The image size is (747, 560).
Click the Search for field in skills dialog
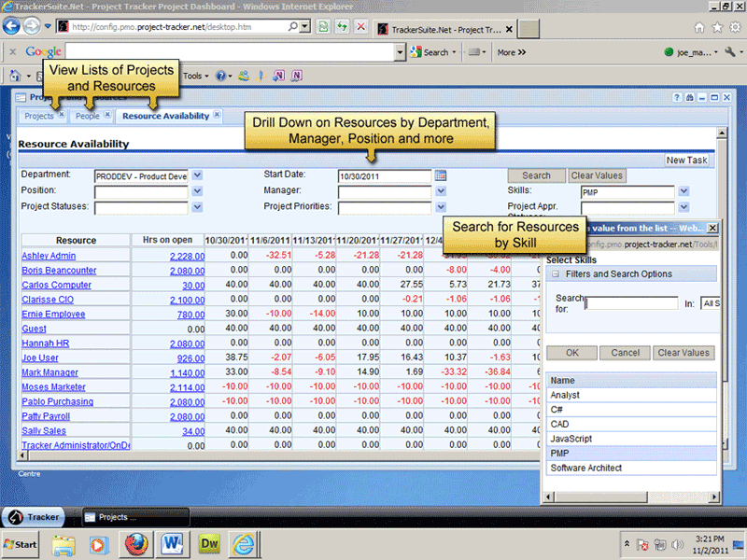(x=631, y=303)
